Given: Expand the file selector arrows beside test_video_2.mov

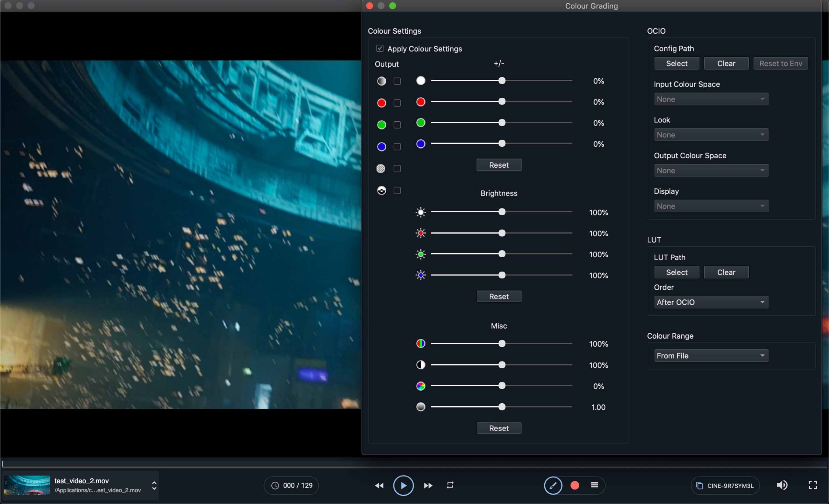Looking at the screenshot, I should coord(154,485).
